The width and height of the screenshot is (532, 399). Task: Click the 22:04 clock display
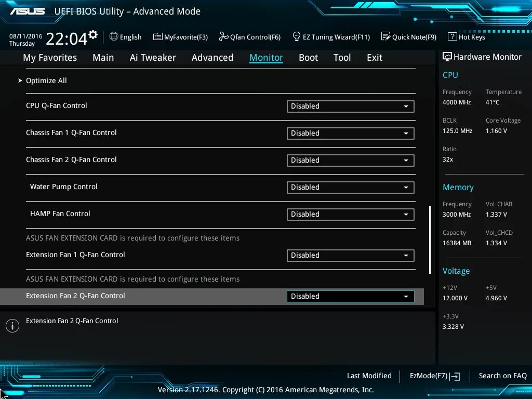pos(66,38)
